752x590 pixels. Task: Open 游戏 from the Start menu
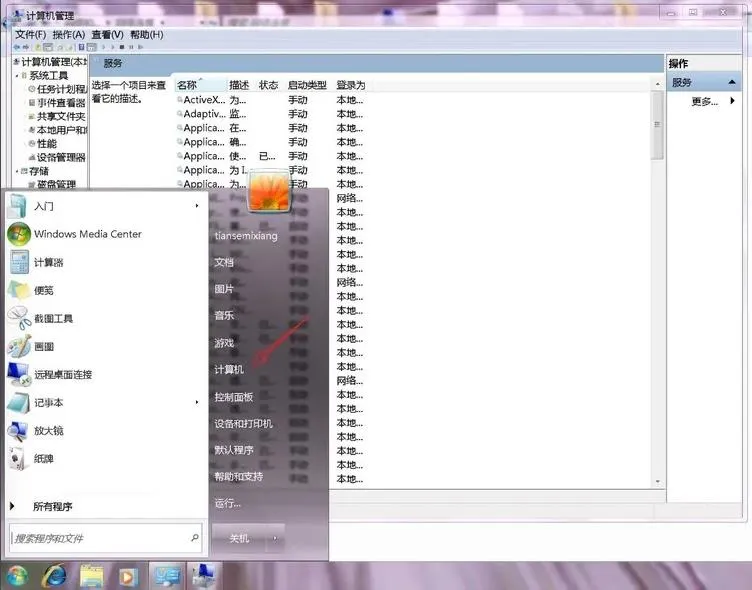[224, 343]
